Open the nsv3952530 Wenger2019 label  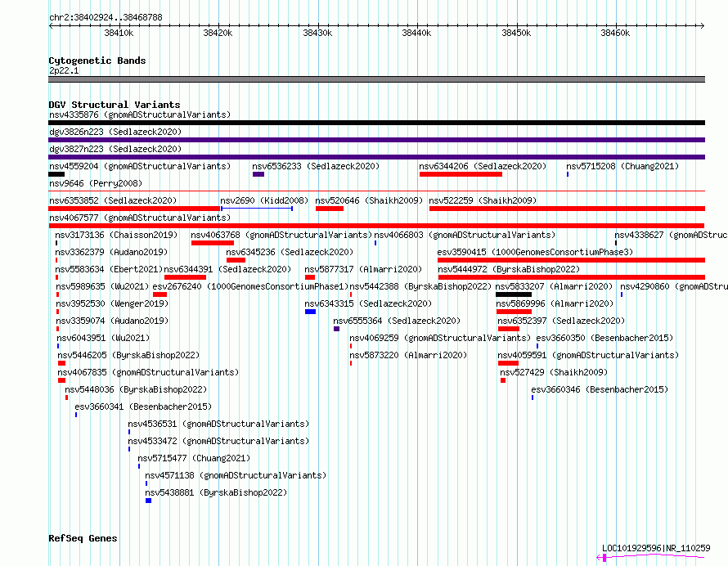tap(112, 303)
